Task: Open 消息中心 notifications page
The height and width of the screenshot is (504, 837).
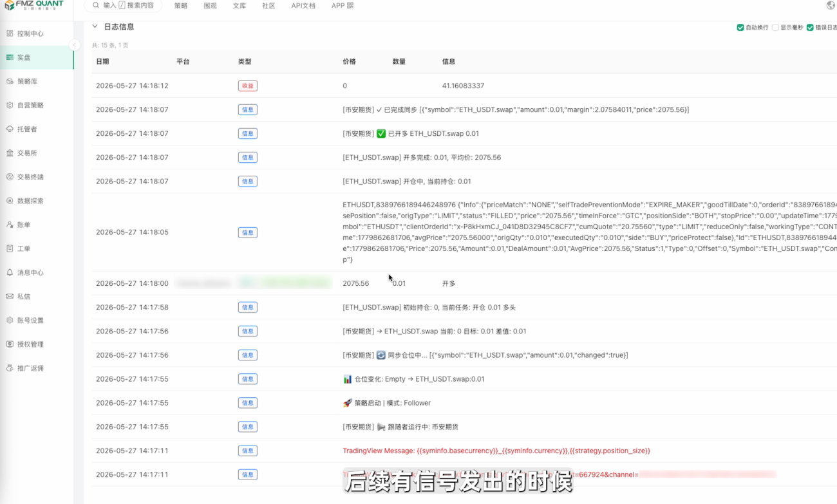Action: 30,273
